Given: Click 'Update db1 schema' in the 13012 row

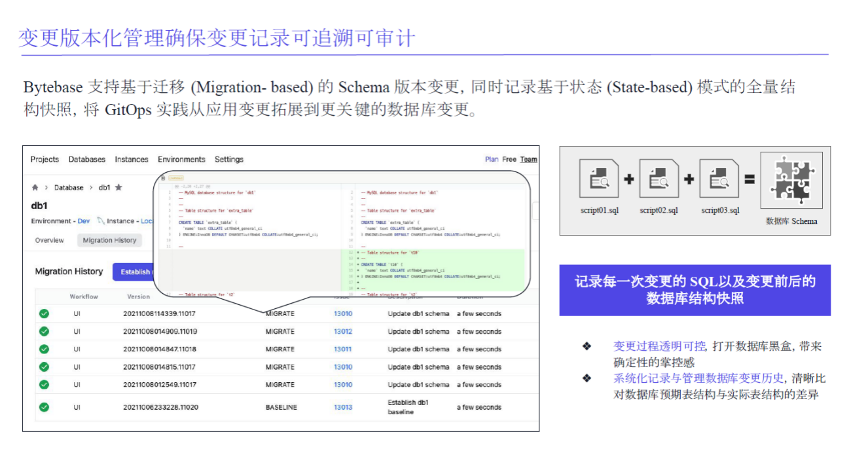Looking at the screenshot, I should (418, 331).
